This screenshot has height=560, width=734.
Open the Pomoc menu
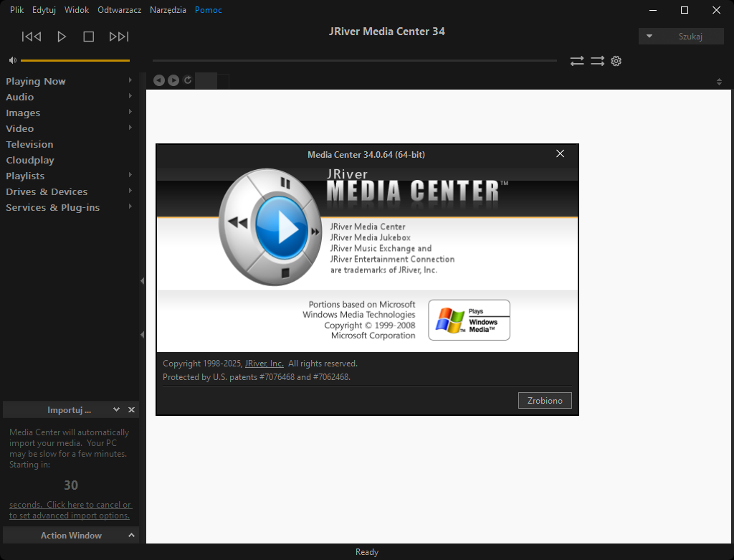click(x=209, y=10)
